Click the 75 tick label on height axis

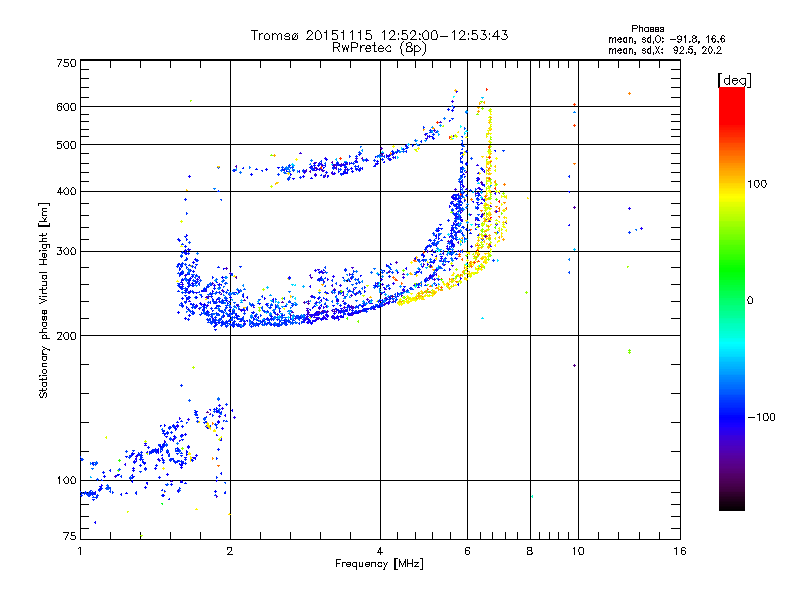point(70,536)
